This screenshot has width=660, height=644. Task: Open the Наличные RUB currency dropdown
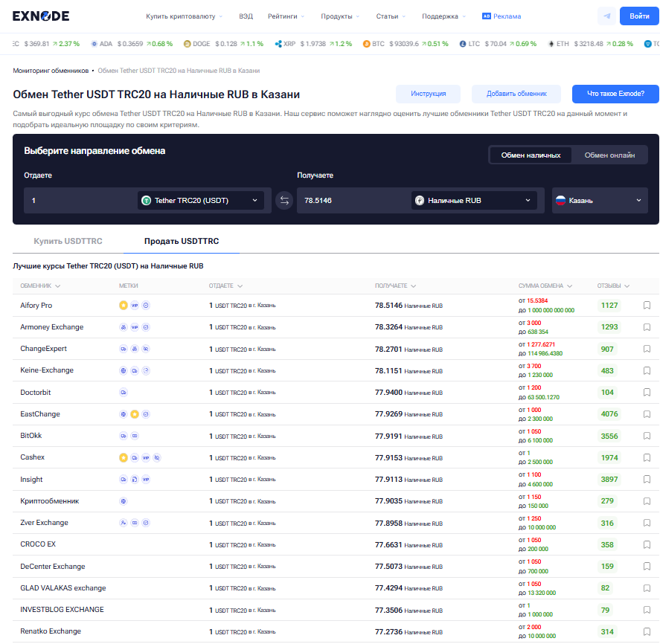click(x=474, y=199)
